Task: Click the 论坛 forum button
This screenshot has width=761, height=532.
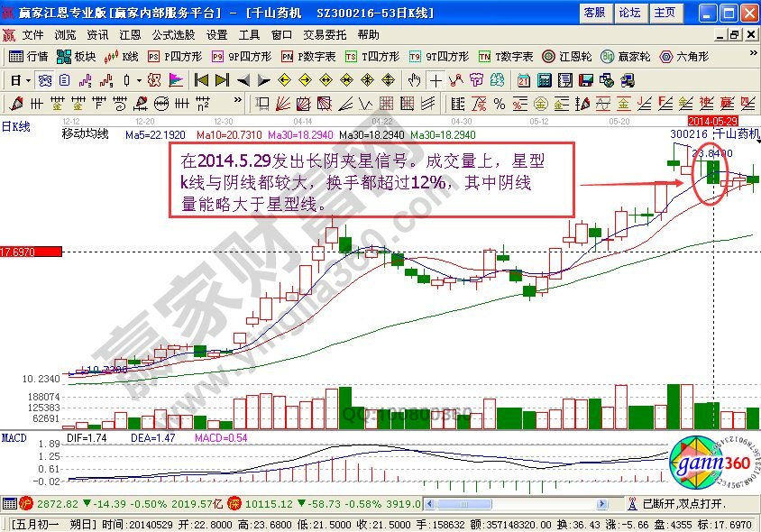Action: click(x=629, y=13)
